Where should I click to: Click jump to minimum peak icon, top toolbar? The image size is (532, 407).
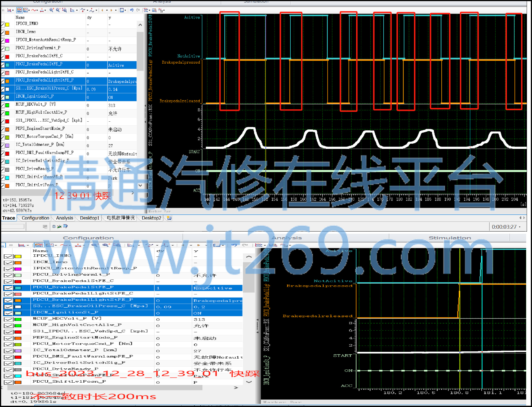83,10
